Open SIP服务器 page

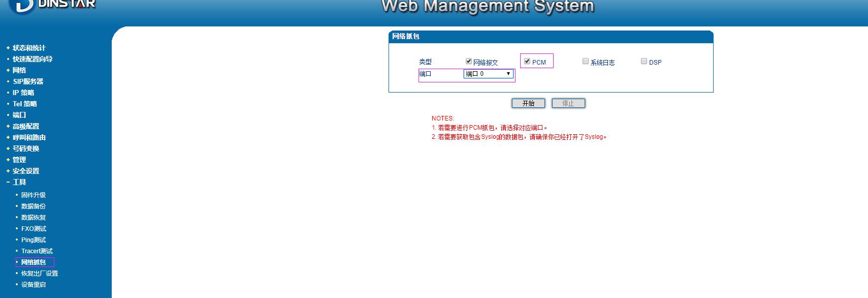click(28, 81)
